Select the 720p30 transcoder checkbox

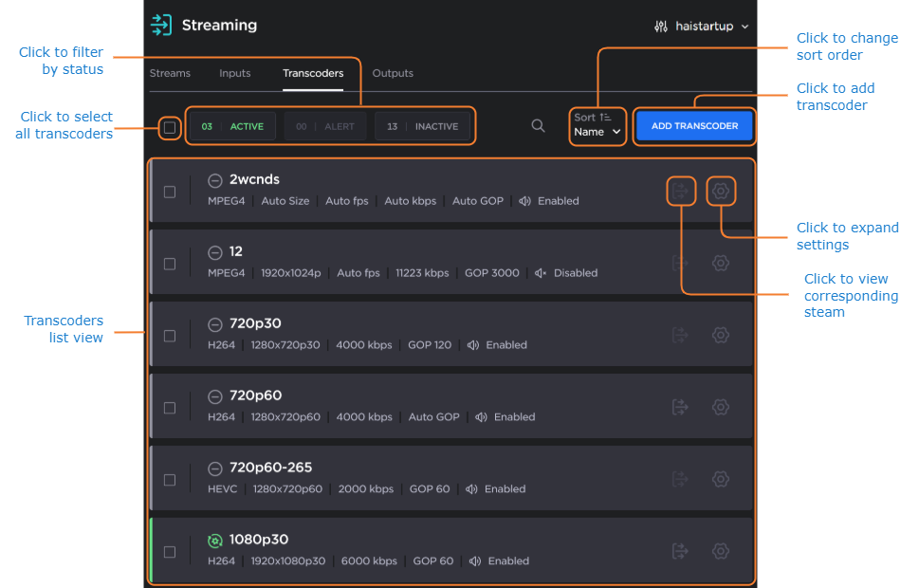[170, 336]
